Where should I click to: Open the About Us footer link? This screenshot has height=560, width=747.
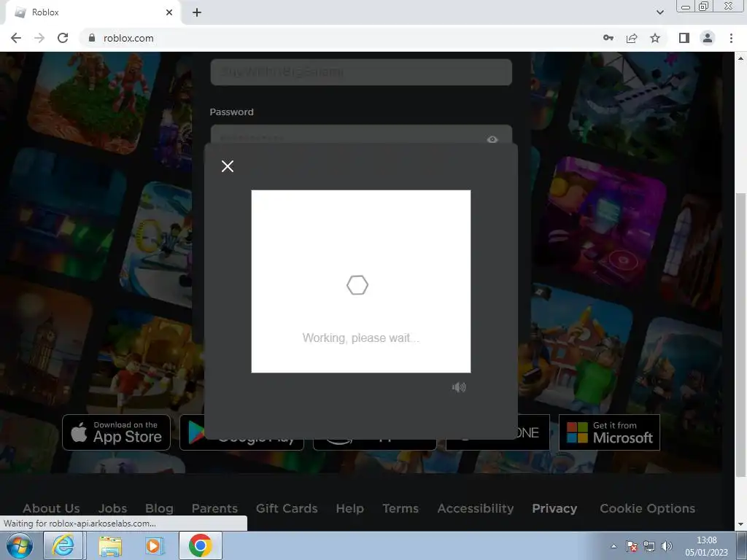tap(52, 508)
